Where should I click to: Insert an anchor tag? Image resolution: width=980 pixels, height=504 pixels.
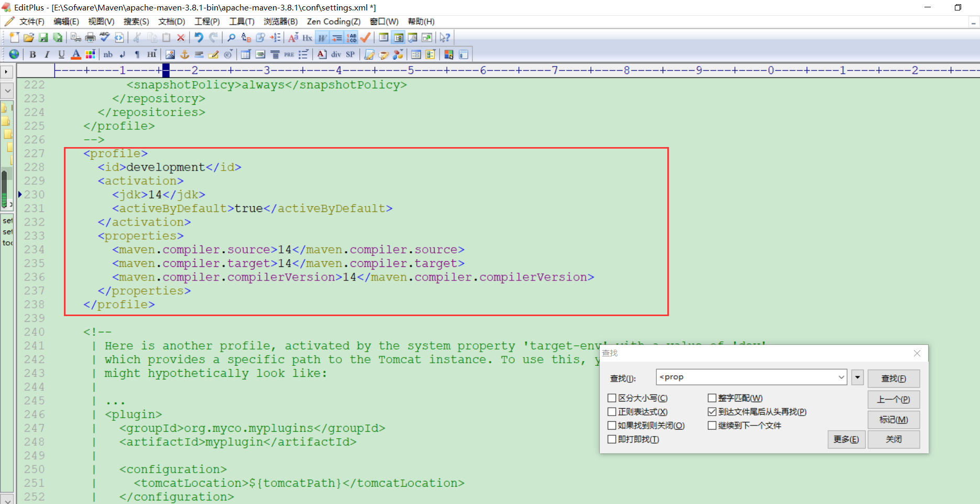click(184, 54)
